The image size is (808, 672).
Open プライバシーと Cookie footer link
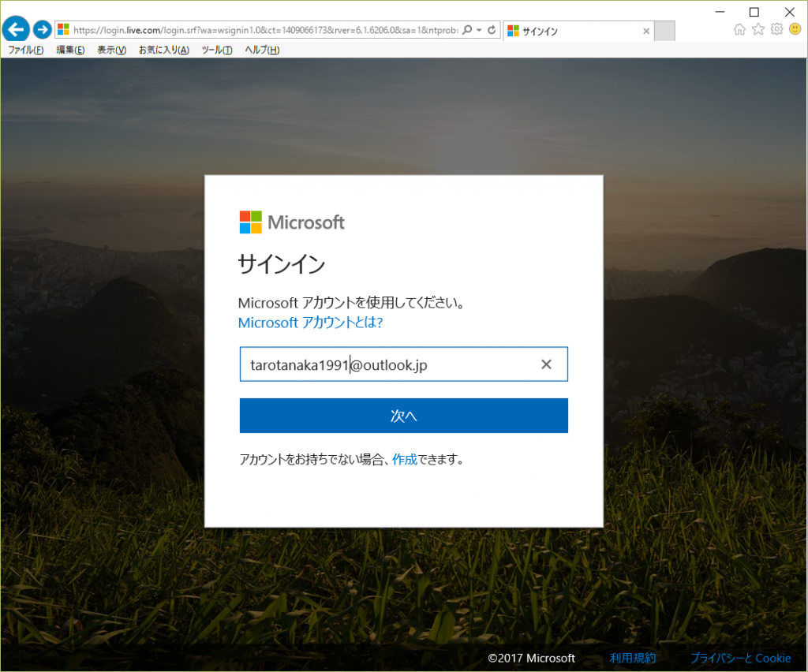pyautogui.click(x=740, y=658)
